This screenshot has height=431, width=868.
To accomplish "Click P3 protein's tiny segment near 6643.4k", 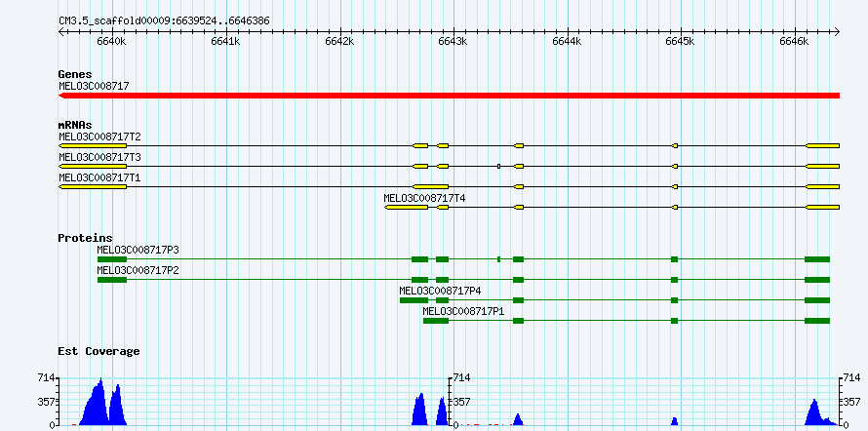I will [498, 259].
